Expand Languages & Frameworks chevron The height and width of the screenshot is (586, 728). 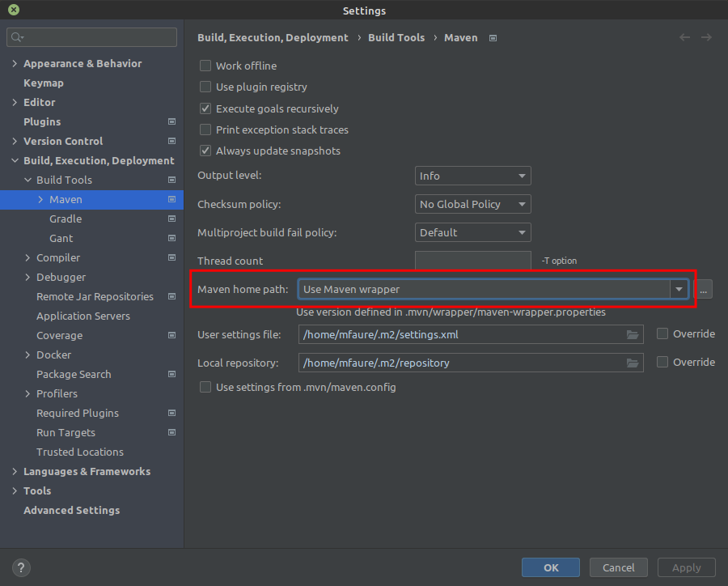click(x=15, y=472)
